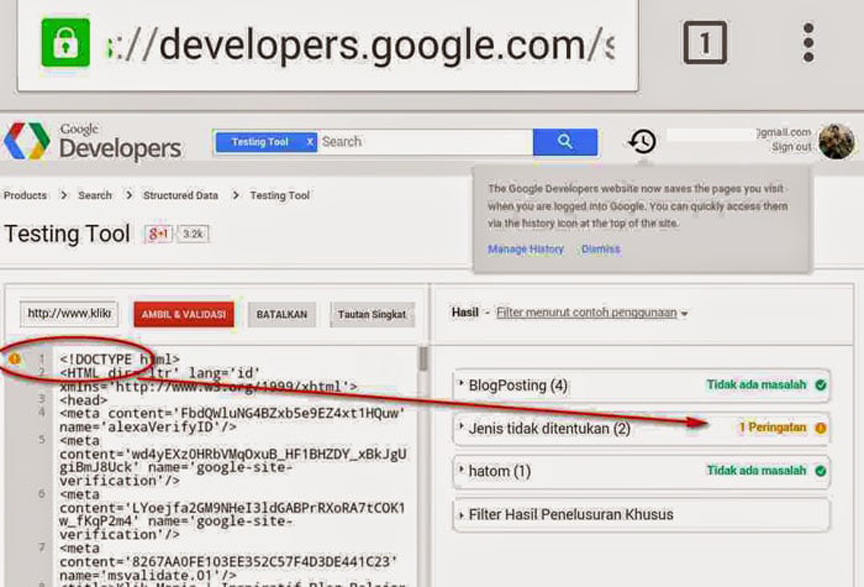Go to Structured Data in breadcrumb
The image size is (864, 587).
[181, 195]
